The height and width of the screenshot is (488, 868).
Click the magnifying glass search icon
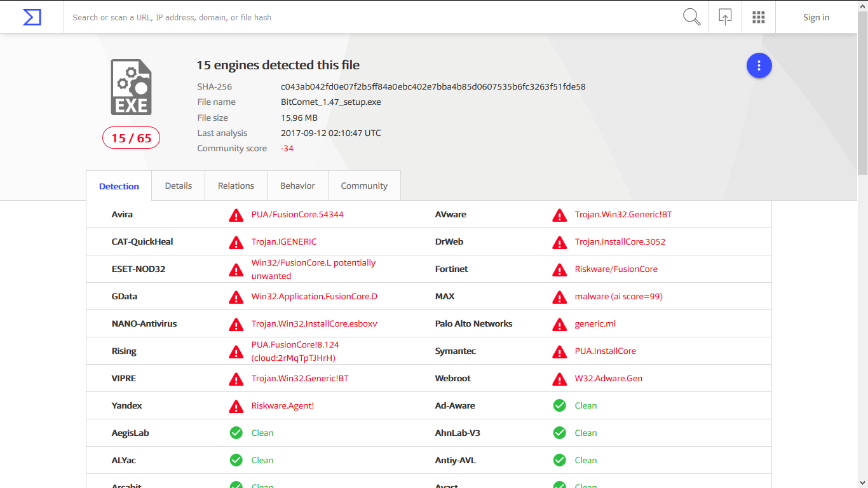tap(691, 17)
